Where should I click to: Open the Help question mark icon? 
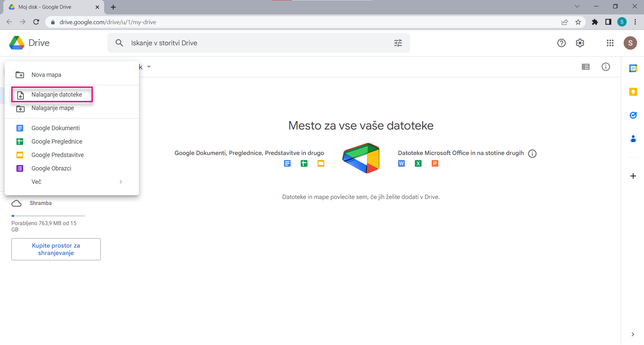pyautogui.click(x=561, y=43)
